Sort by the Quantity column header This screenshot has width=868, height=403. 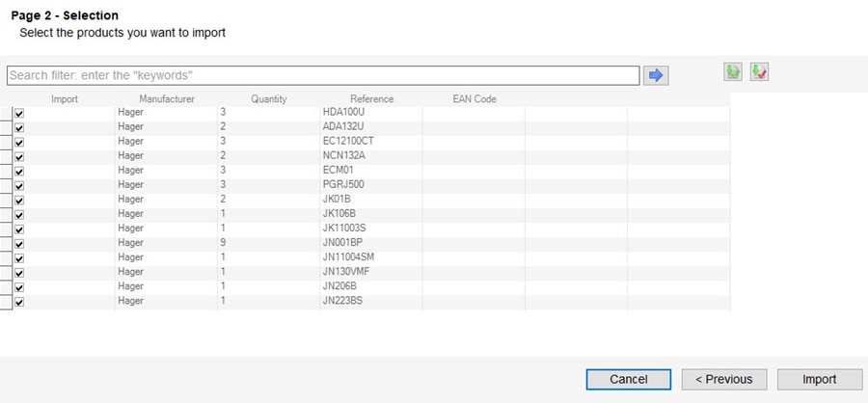(x=268, y=99)
